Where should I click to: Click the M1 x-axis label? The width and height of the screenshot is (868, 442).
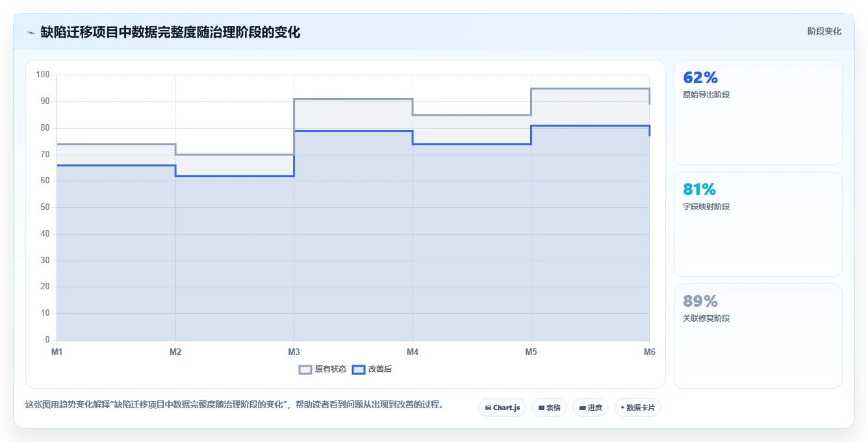[57, 352]
